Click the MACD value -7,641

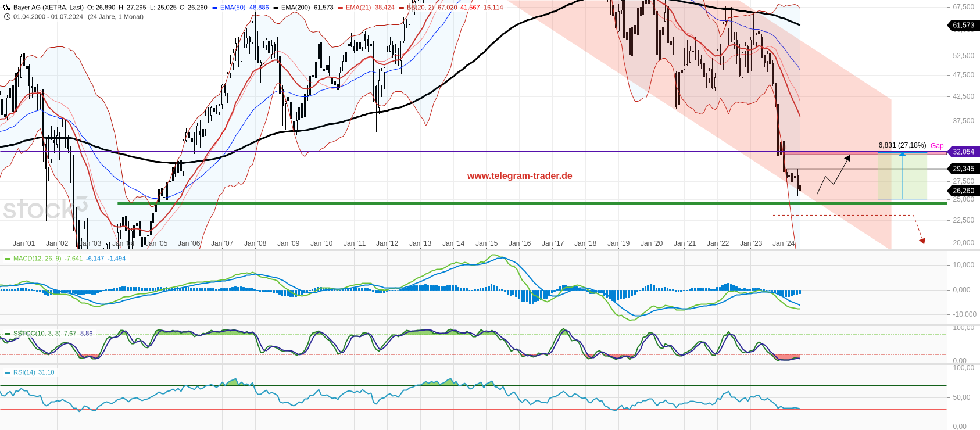point(74,259)
